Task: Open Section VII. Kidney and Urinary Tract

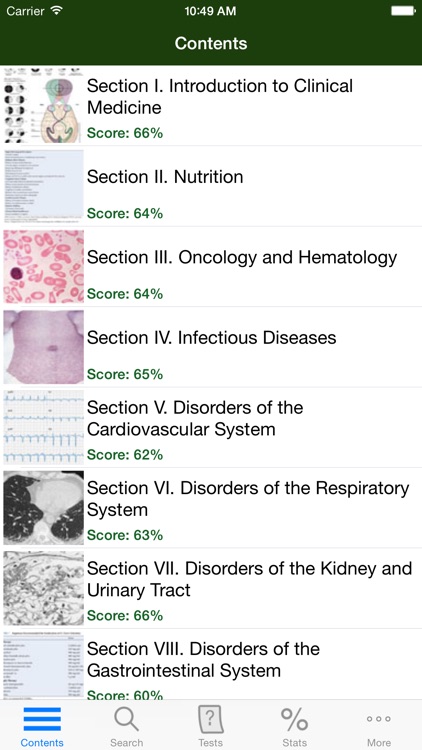Action: (211, 588)
